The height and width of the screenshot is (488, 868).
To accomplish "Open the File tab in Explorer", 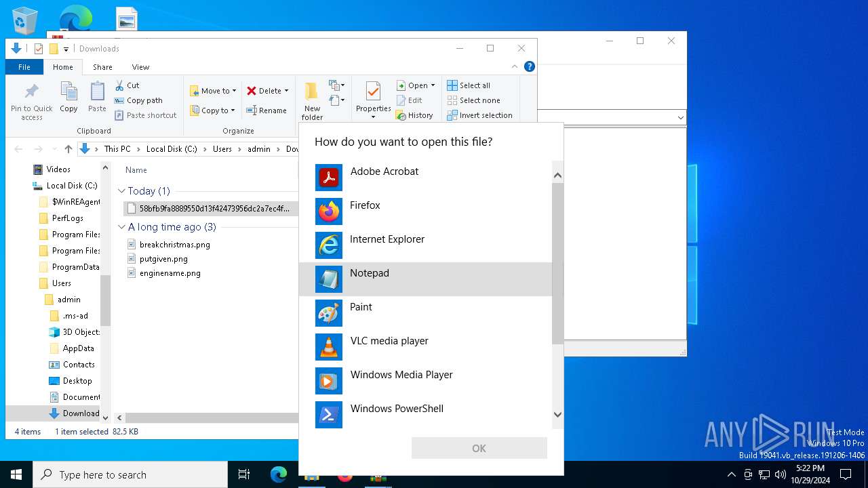I will pos(24,67).
